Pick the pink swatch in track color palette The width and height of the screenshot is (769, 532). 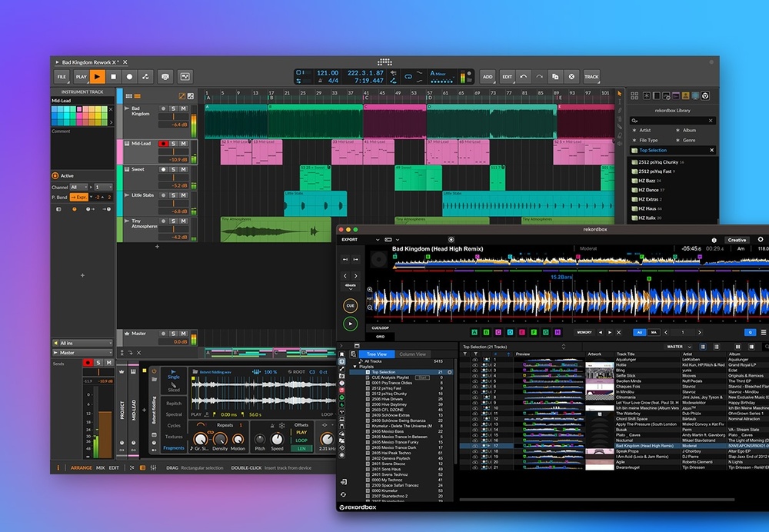click(x=79, y=109)
